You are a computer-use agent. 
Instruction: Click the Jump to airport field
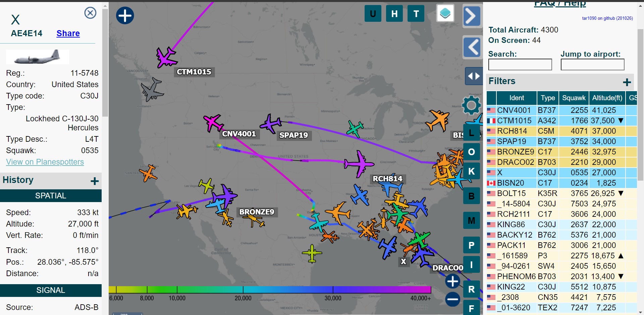point(592,65)
